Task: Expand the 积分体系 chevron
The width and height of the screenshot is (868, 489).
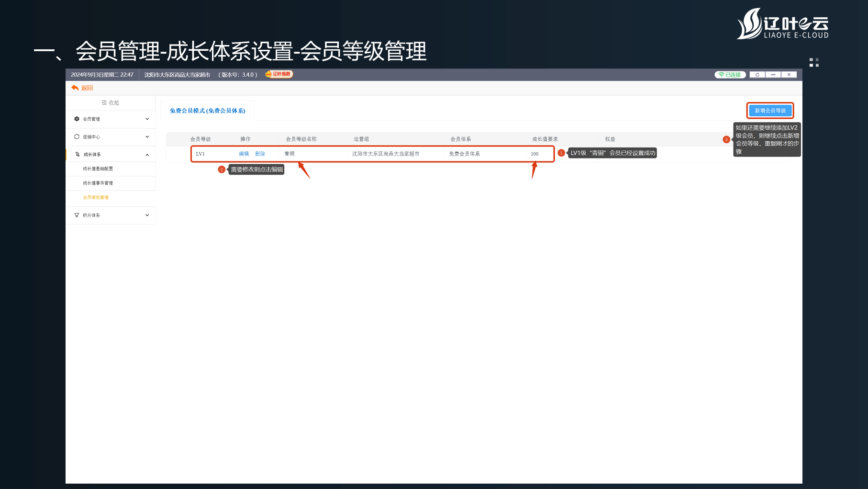Action: click(x=147, y=215)
